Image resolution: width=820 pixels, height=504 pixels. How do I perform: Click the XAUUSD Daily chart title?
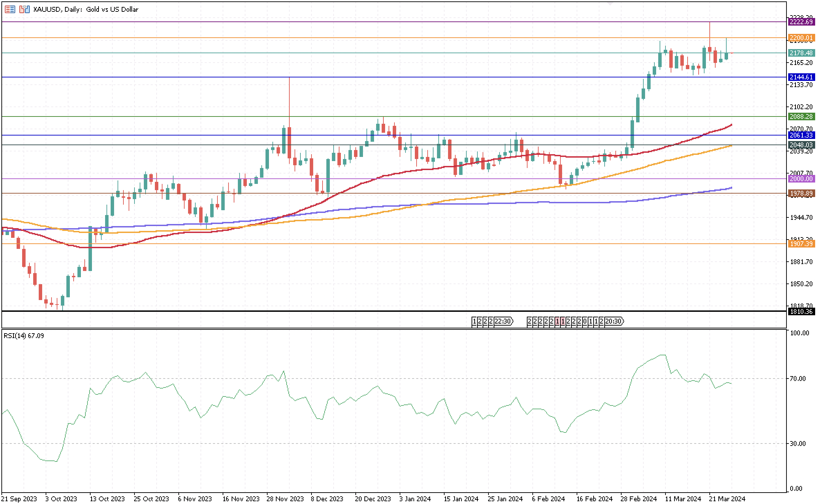pos(86,9)
